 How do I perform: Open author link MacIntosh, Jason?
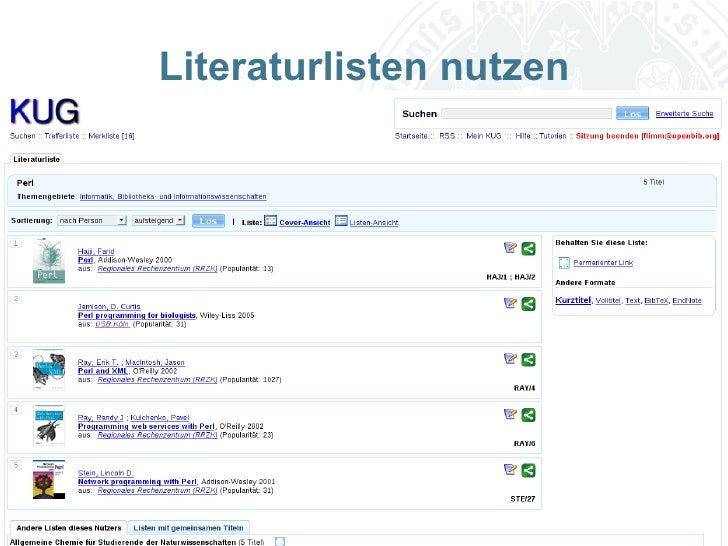click(x=155, y=362)
